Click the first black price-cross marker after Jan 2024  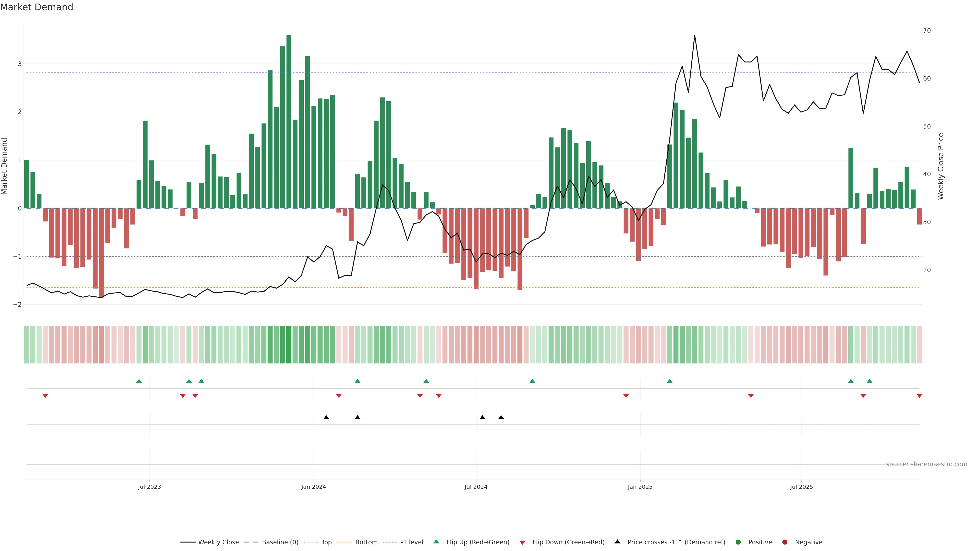point(326,418)
